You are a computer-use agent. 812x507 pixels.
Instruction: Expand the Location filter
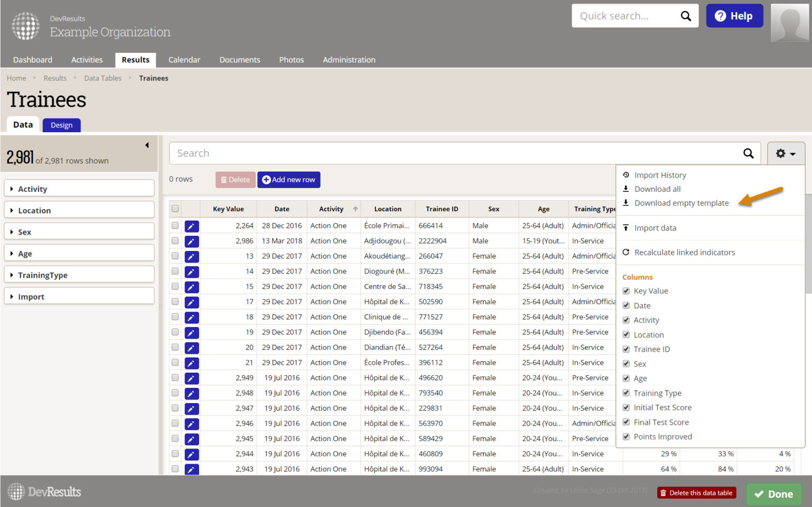click(79, 210)
